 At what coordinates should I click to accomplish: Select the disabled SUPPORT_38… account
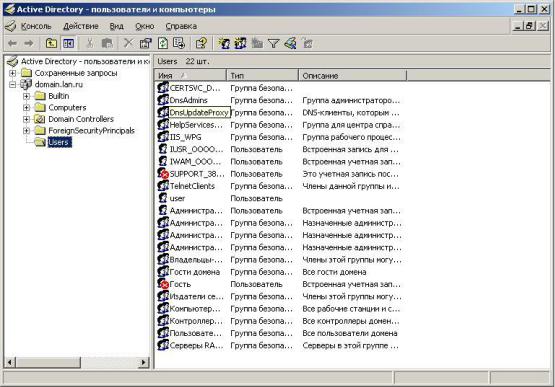[279, 174]
